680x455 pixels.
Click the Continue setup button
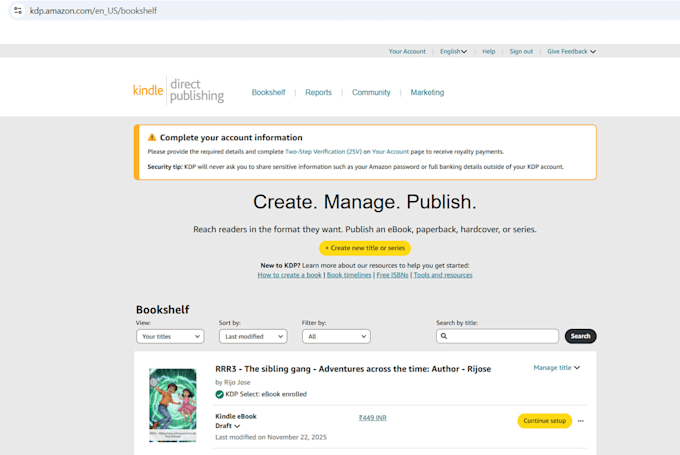click(544, 421)
